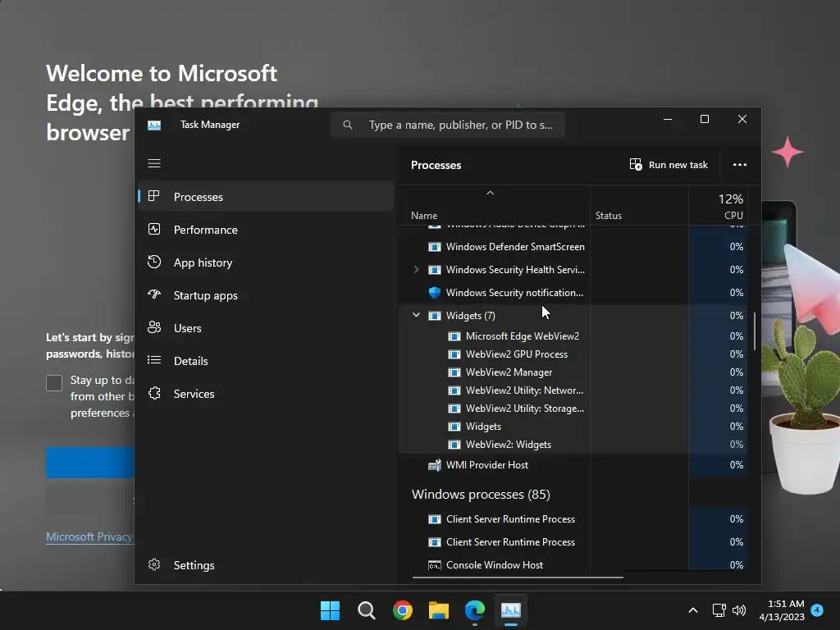
Task: Open the App history tab
Action: coord(267,262)
